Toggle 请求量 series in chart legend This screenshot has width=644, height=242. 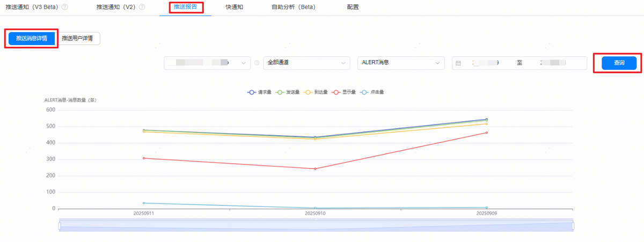click(x=258, y=92)
